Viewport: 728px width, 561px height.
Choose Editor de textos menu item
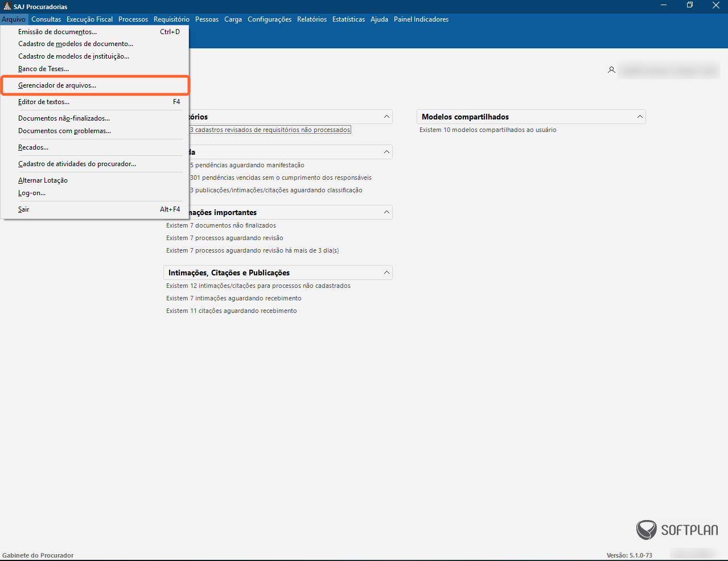(x=44, y=102)
